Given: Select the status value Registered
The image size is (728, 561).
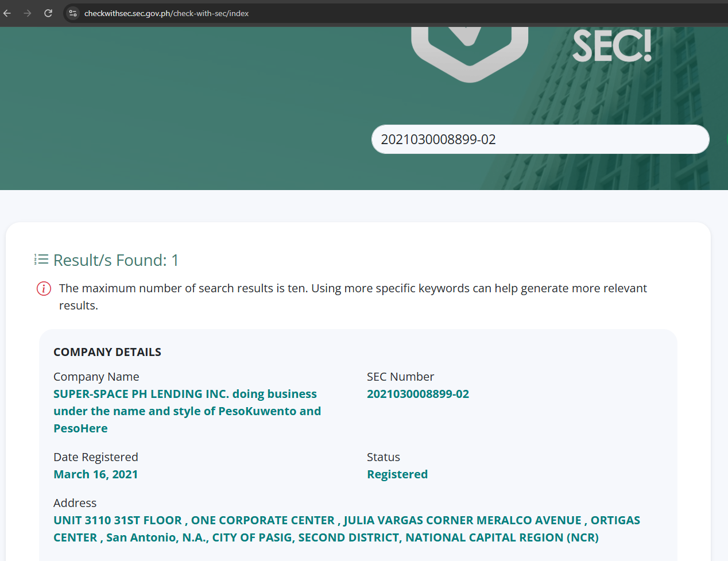Looking at the screenshot, I should pyautogui.click(x=397, y=474).
